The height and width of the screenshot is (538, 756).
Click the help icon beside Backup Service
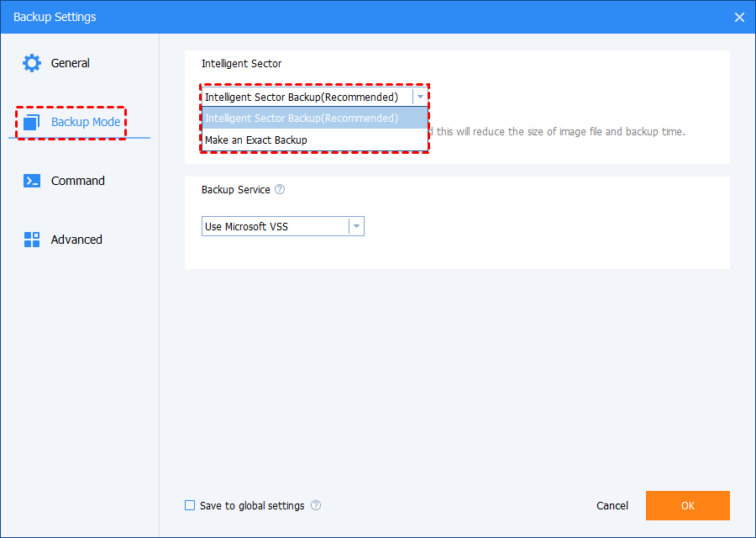(x=280, y=190)
